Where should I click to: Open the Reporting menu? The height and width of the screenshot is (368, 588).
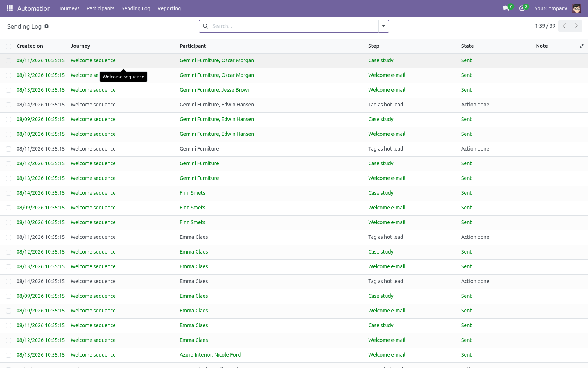pyautogui.click(x=169, y=8)
